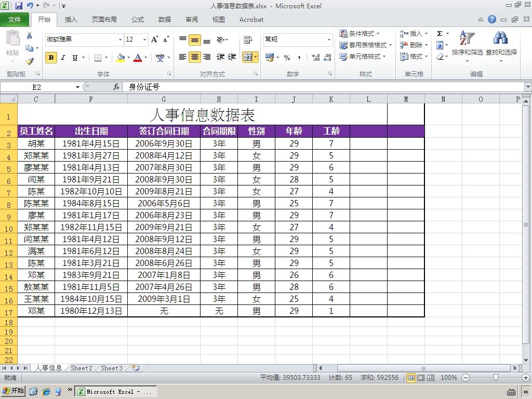Image resolution: width=532 pixels, height=399 pixels.
Task: Switch to Page Layout view in status bar
Action: click(x=421, y=378)
